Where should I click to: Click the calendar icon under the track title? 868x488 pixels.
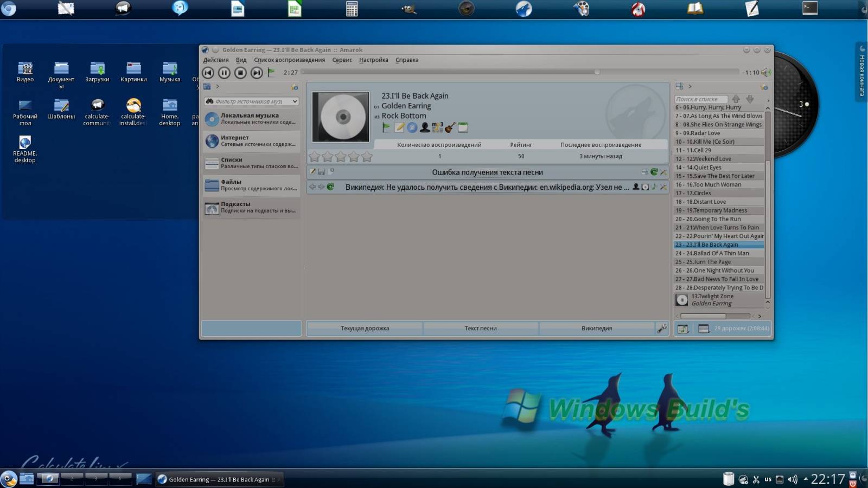[463, 127]
